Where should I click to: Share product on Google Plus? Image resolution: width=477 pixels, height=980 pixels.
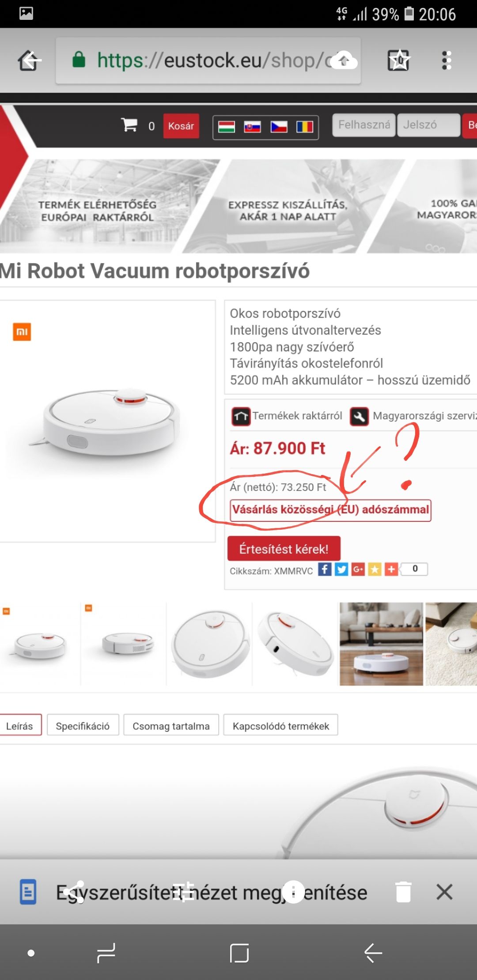click(x=358, y=569)
